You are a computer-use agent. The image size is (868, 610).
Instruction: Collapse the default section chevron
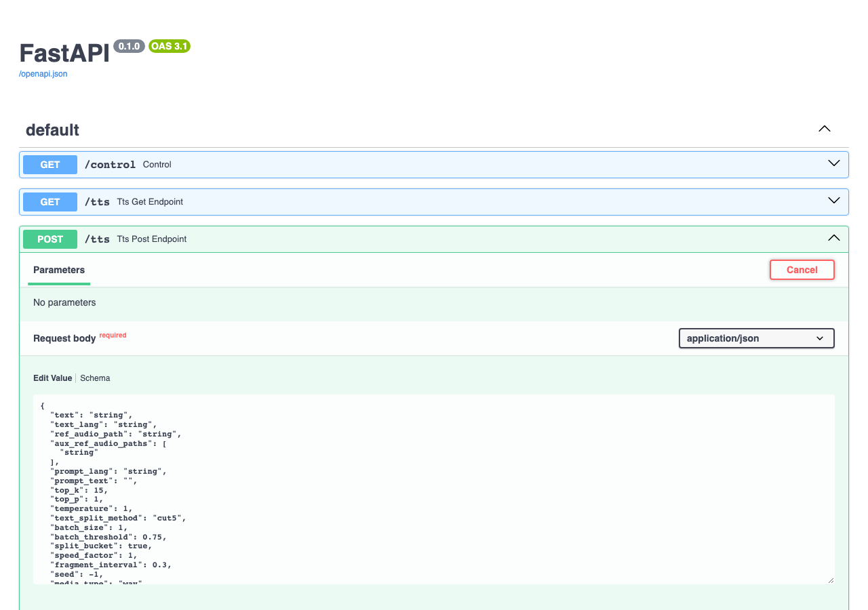[x=825, y=129]
